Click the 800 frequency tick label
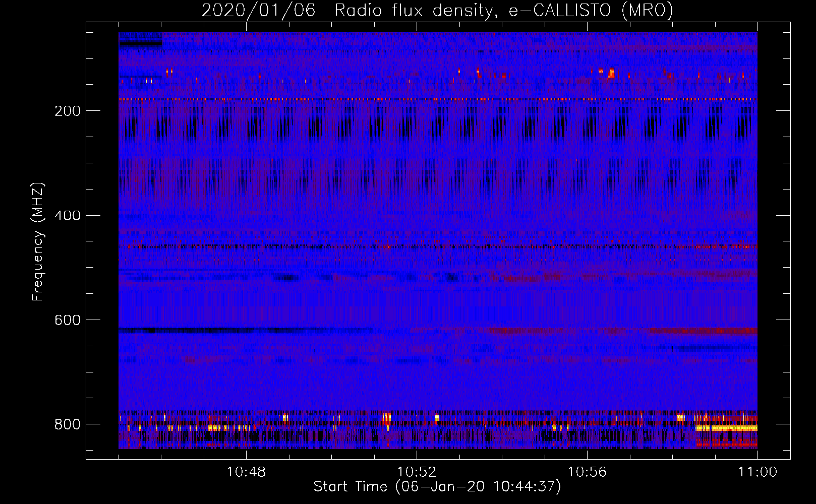Image resolution: width=816 pixels, height=504 pixels. click(67, 425)
